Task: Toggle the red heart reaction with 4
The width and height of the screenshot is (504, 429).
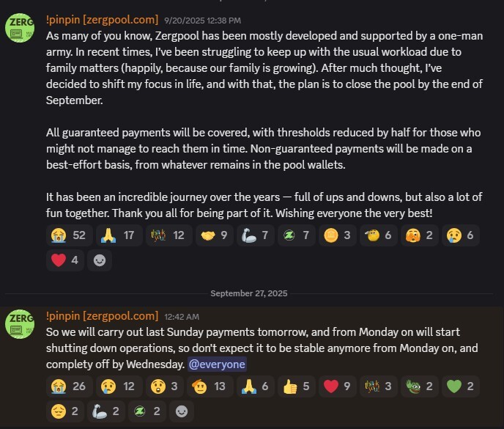Action: coord(64,260)
